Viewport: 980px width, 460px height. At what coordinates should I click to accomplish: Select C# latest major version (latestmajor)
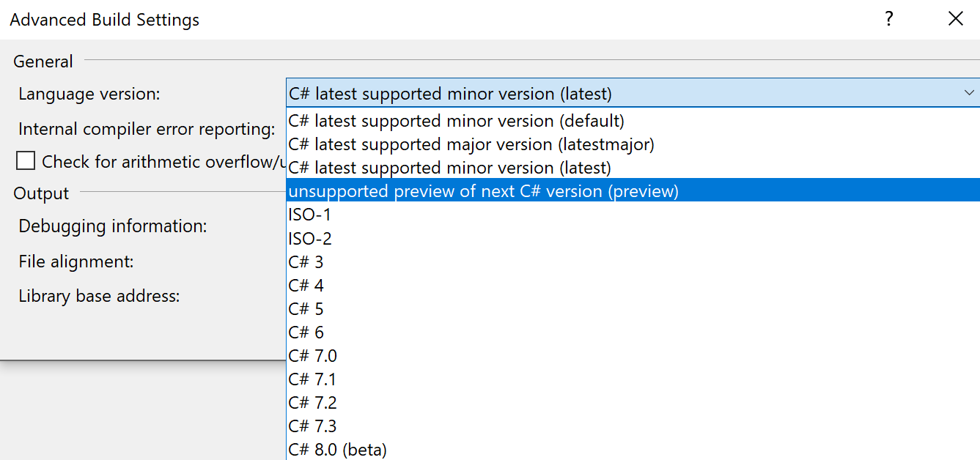(471, 144)
